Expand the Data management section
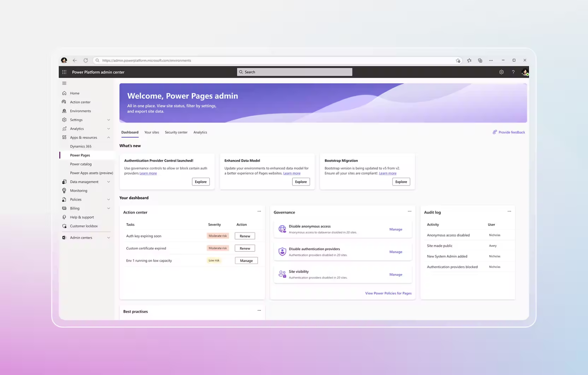Screen dimensions: 588x375 tap(108, 181)
